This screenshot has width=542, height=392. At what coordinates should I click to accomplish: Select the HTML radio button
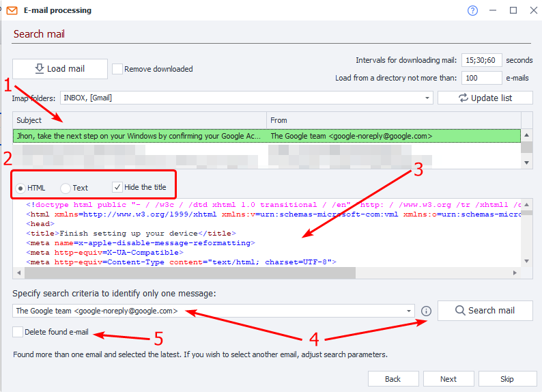coord(21,188)
